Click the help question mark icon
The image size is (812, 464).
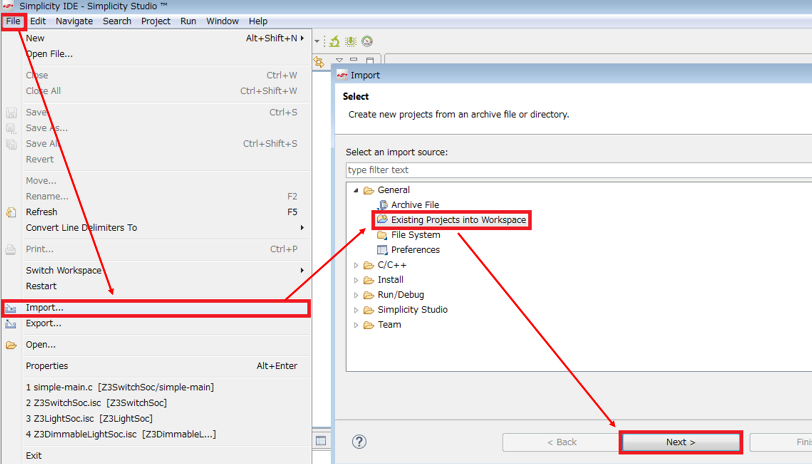(x=359, y=442)
